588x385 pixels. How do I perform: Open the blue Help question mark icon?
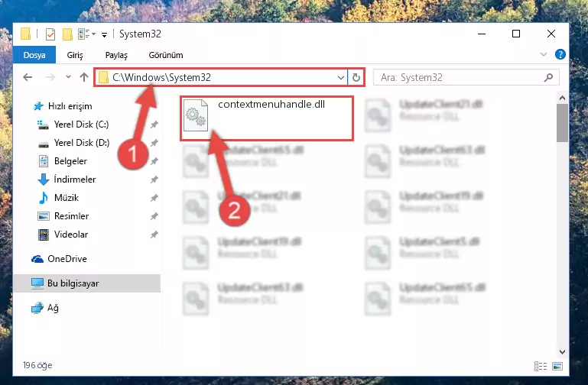tap(560, 55)
